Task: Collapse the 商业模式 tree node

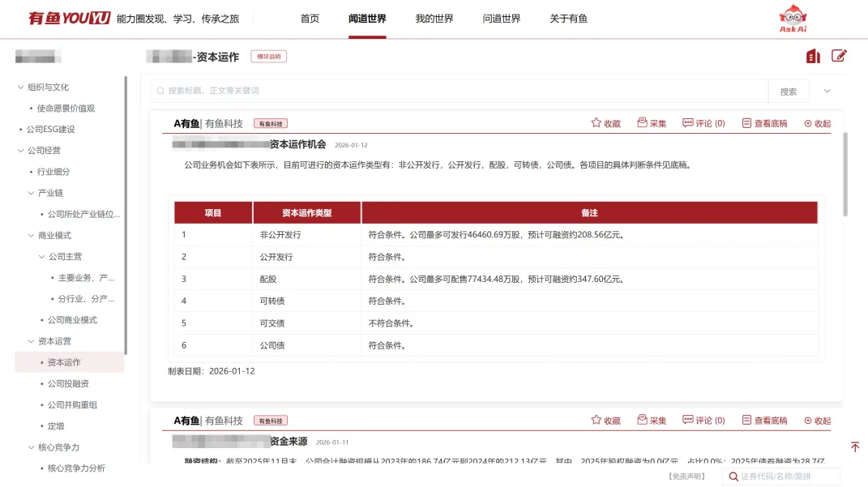Action: [31, 235]
